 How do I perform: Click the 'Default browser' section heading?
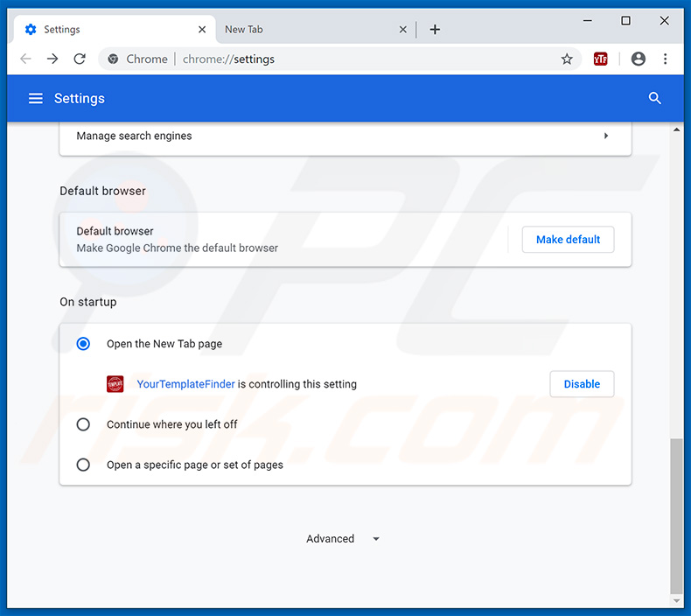pos(102,191)
